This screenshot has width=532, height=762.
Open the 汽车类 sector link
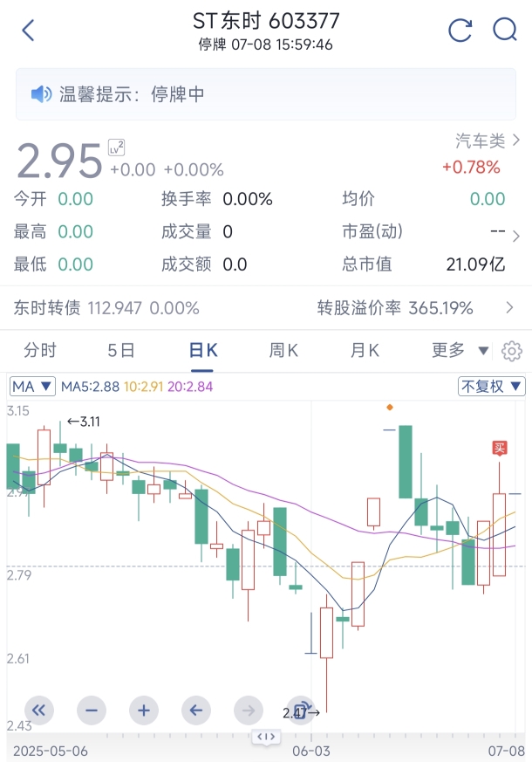pos(488,141)
